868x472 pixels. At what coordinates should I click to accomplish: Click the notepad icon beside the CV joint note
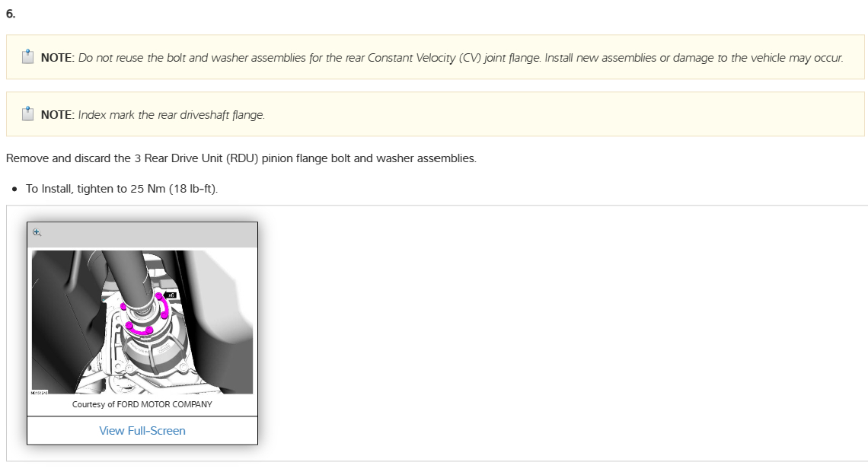[27, 57]
